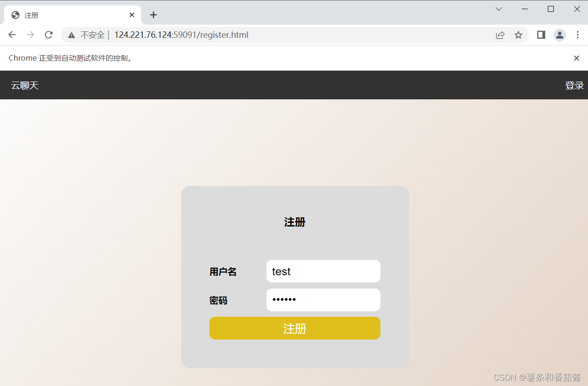The width and height of the screenshot is (588, 386).
Task: Close the Chrome window
Action: click(x=577, y=9)
